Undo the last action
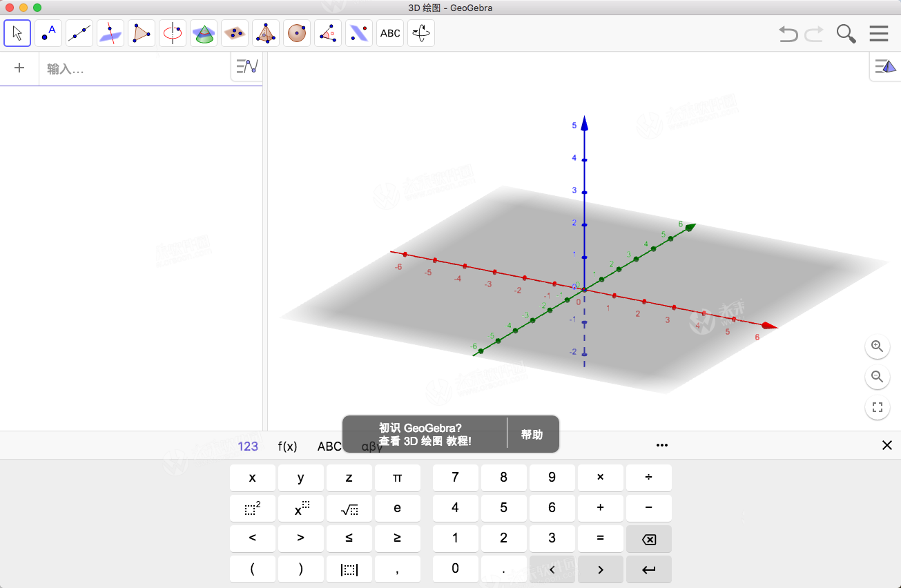Image resolution: width=901 pixels, height=588 pixels. click(788, 34)
